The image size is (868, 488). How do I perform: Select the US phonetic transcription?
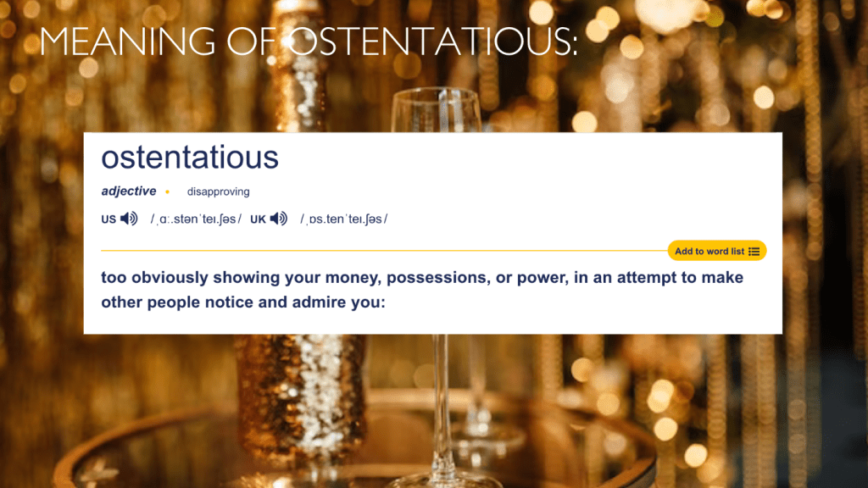(x=196, y=219)
